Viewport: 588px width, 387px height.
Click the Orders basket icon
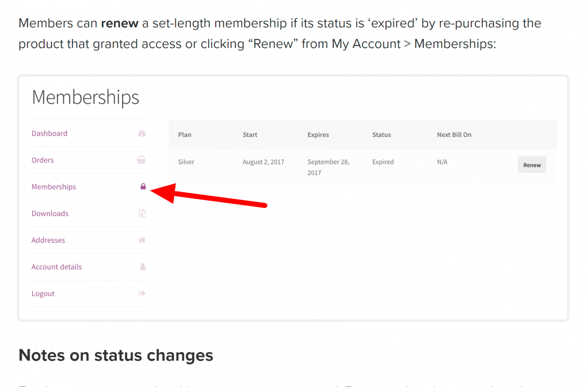(x=141, y=160)
